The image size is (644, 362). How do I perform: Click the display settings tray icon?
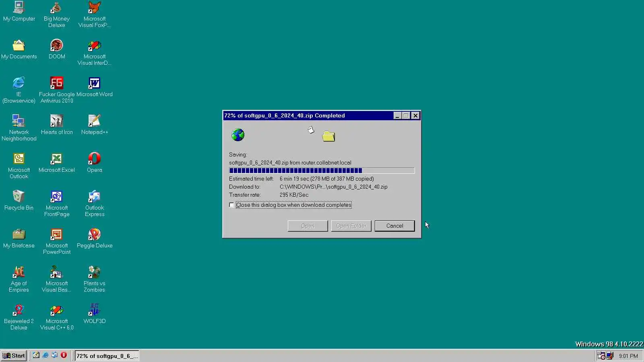pyautogui.click(x=610, y=356)
